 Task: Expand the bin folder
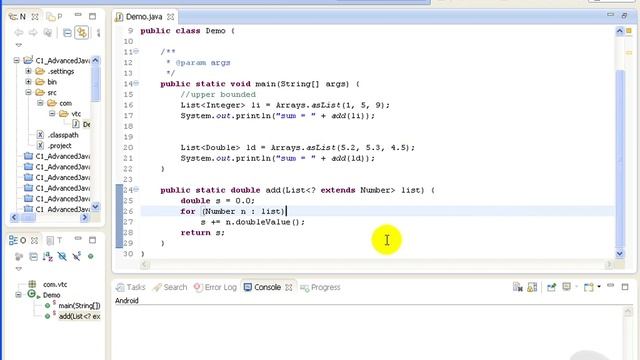coord(28,82)
